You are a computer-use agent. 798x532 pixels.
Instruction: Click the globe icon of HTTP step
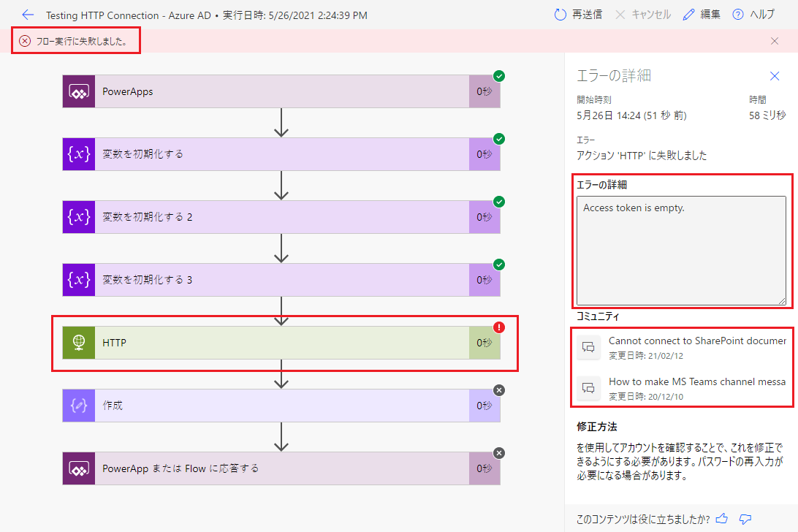(79, 343)
